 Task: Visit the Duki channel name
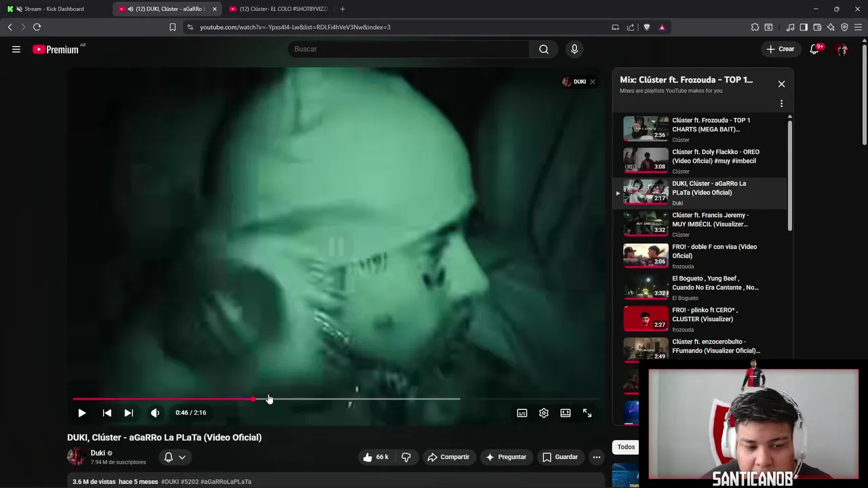point(98,453)
